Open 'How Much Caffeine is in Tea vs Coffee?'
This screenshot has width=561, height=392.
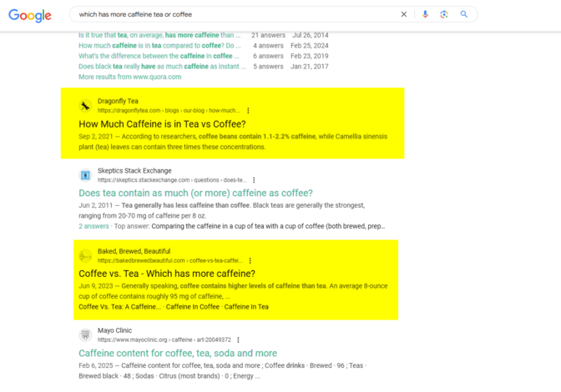click(162, 124)
